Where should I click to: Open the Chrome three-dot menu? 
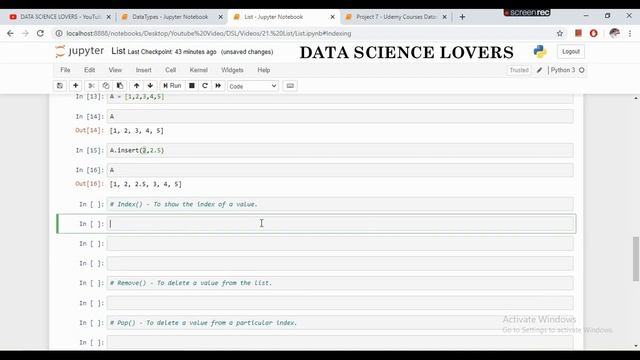point(630,33)
